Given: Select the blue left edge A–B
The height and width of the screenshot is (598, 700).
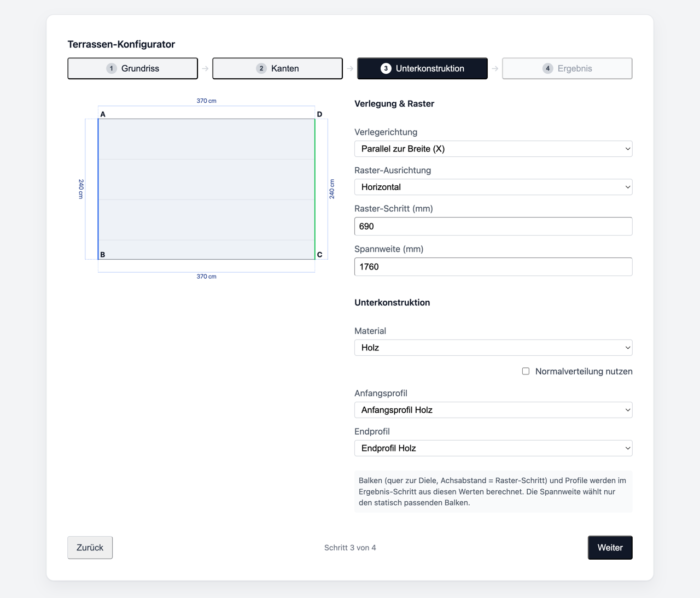Looking at the screenshot, I should tap(98, 189).
